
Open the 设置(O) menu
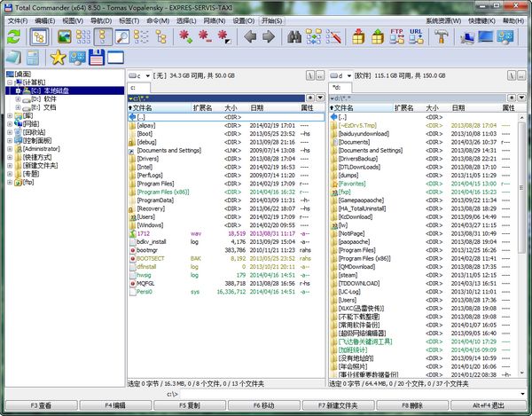tap(242, 20)
